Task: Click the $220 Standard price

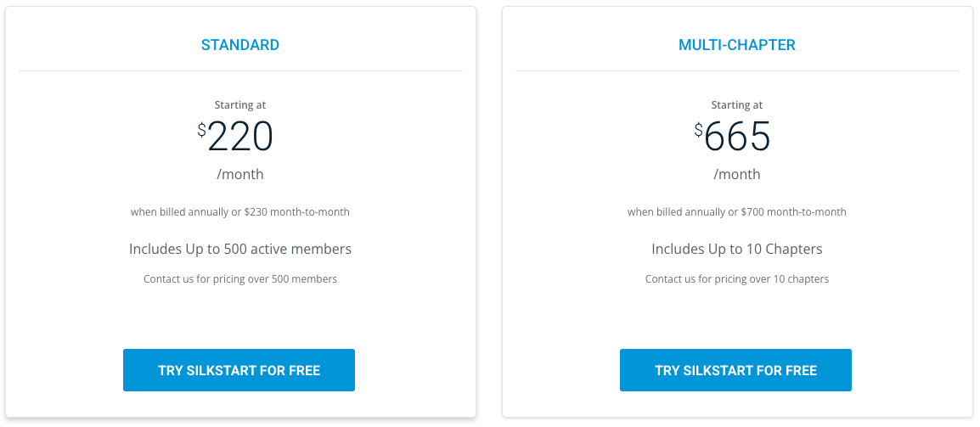Action: 240,137
